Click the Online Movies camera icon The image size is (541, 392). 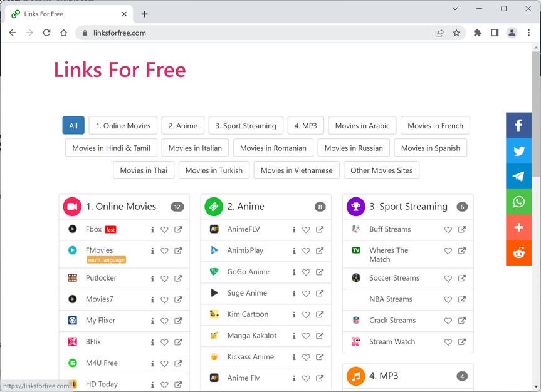[x=72, y=207]
